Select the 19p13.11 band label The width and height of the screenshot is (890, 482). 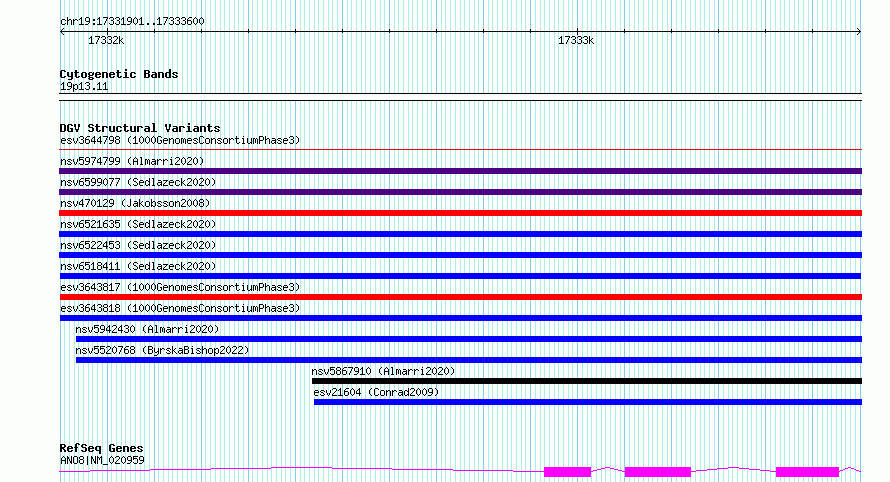[84, 86]
